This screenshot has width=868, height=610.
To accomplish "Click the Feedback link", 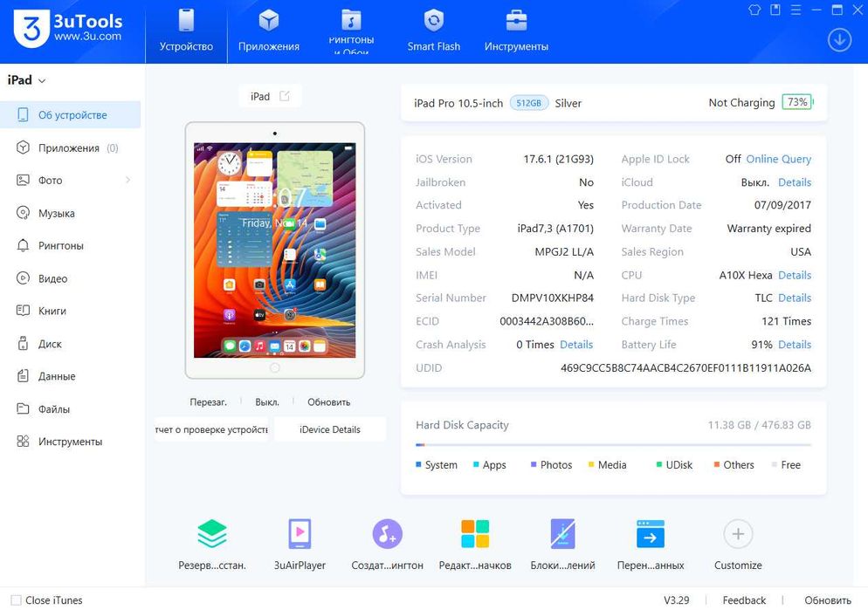I will pyautogui.click(x=744, y=600).
